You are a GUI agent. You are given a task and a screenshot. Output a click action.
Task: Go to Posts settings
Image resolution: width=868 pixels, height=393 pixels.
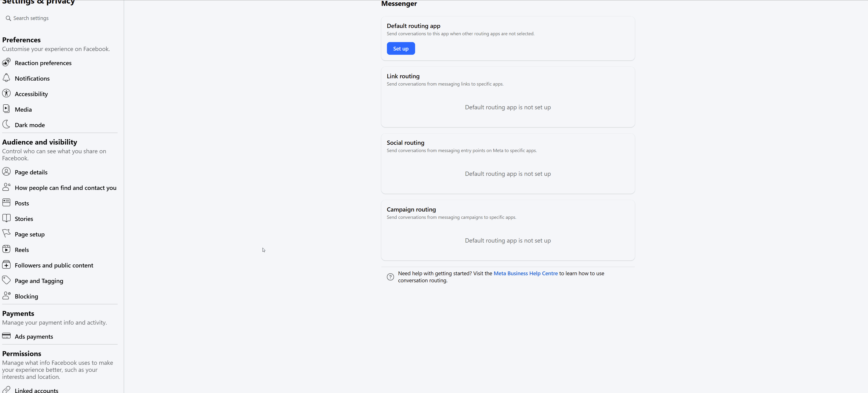pos(22,203)
